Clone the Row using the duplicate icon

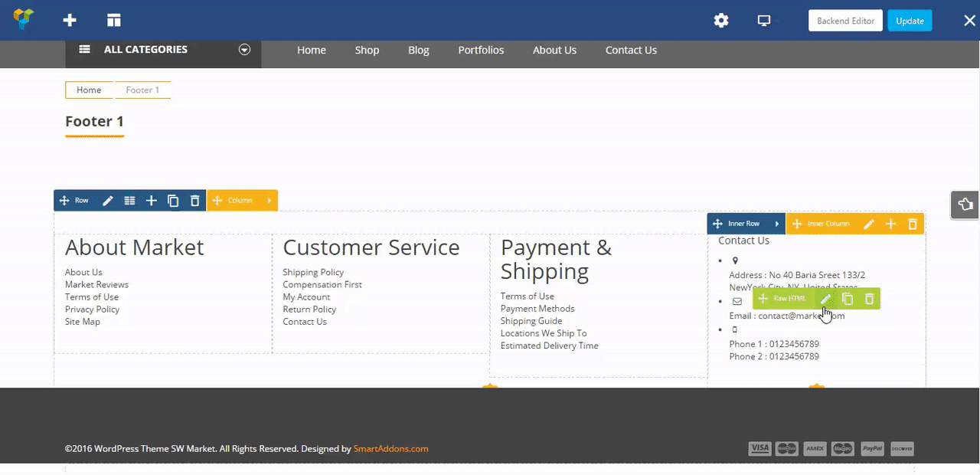click(x=173, y=201)
